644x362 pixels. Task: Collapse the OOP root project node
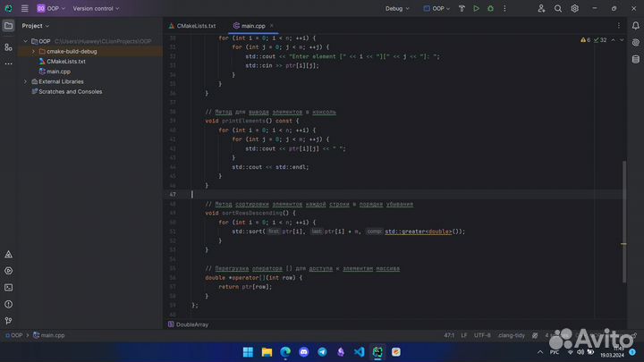pyautogui.click(x=25, y=41)
